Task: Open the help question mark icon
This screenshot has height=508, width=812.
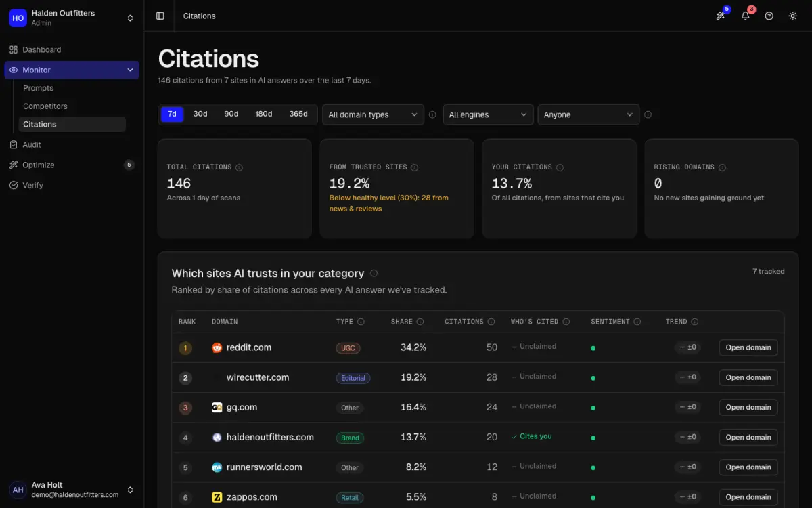Action: pos(769,16)
